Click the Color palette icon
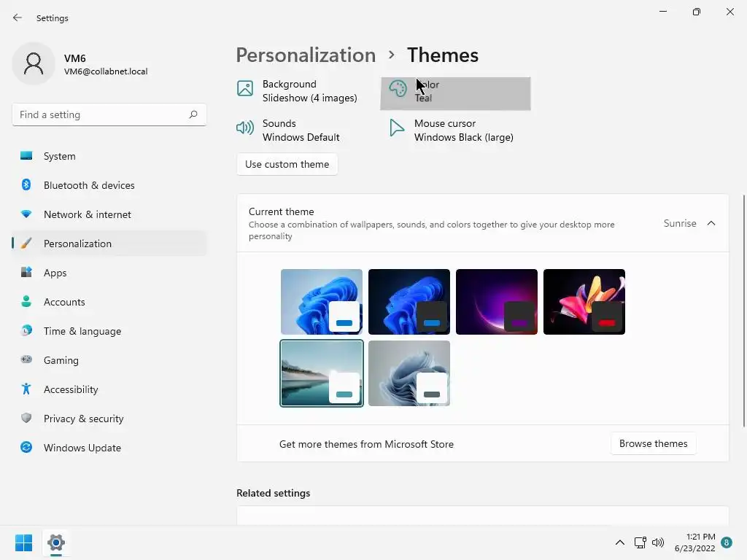 398,88
